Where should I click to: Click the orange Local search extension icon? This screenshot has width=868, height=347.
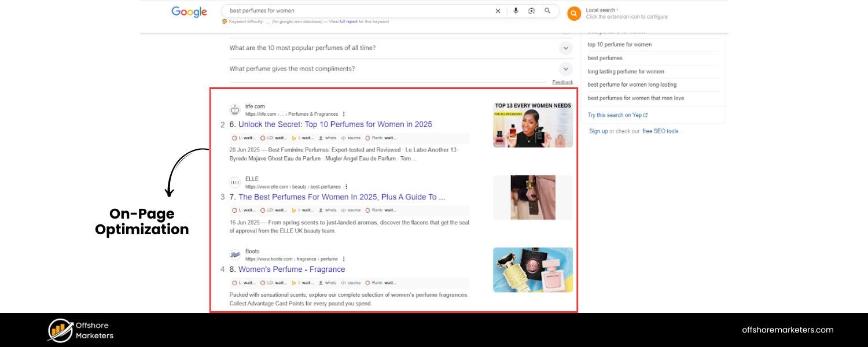573,13
